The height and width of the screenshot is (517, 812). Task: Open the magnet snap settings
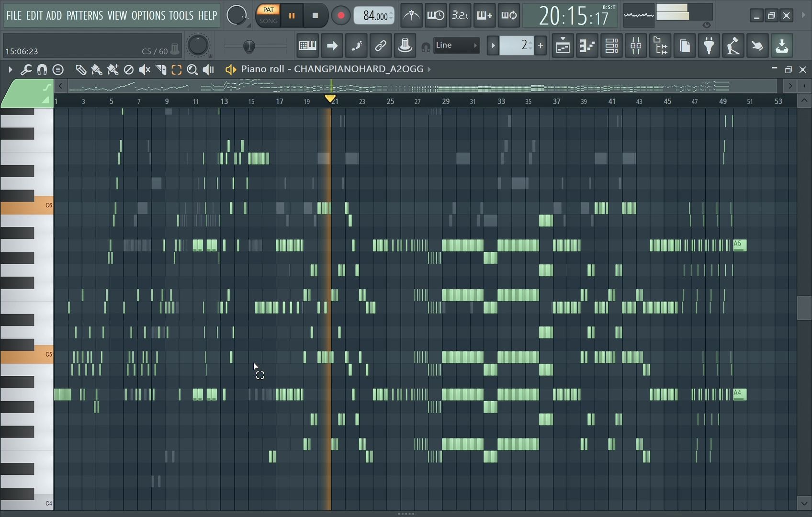tap(42, 70)
